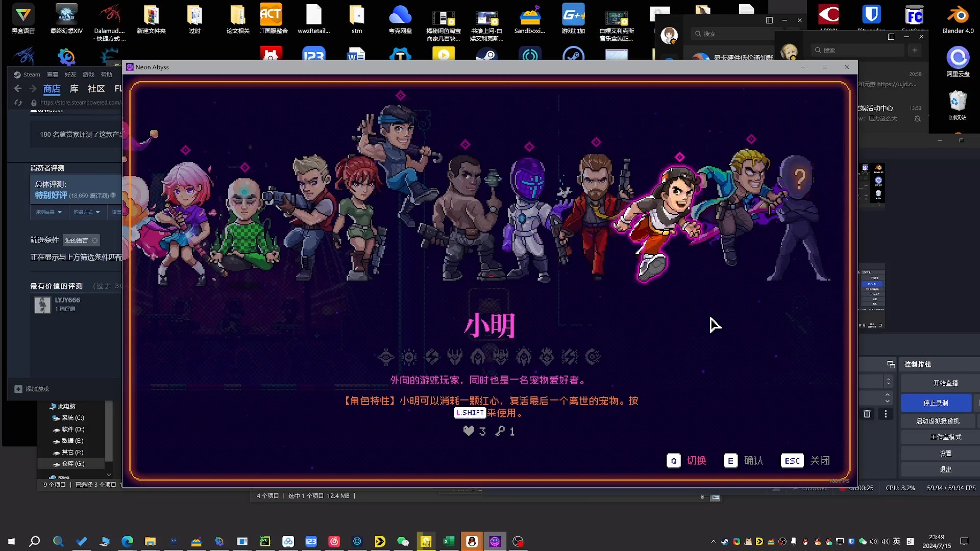Open the Sandboxie desktop shortcut
980x551 pixels.
pos(530,19)
